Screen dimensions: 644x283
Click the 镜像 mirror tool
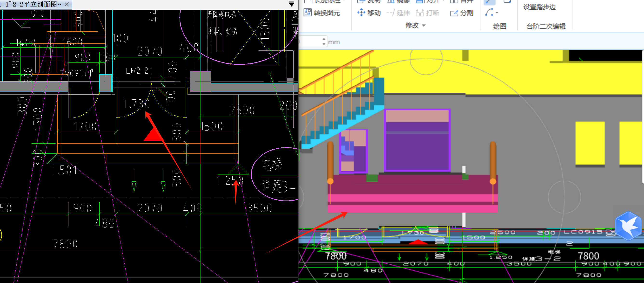398,1
